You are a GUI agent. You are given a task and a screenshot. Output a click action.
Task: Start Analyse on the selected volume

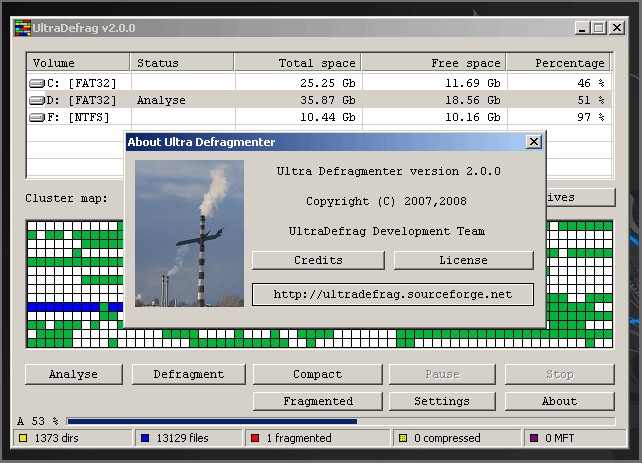(x=74, y=374)
